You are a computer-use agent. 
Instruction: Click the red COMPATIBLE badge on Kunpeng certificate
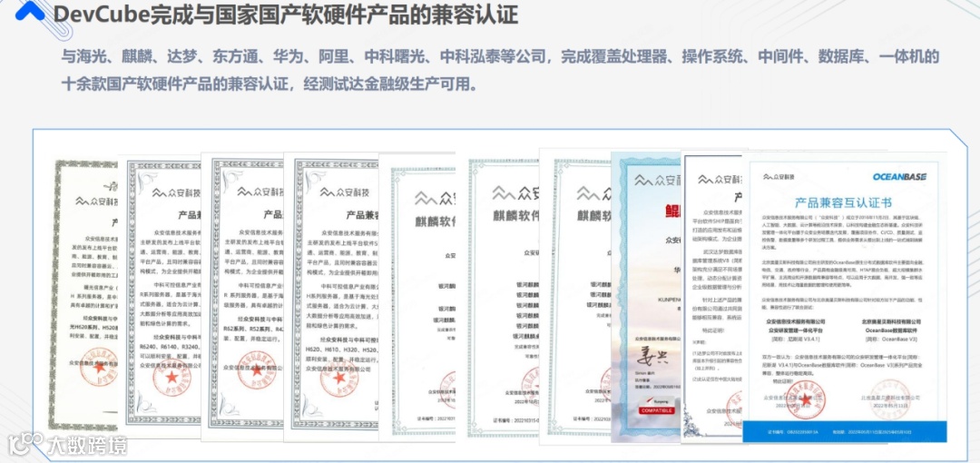coord(656,410)
